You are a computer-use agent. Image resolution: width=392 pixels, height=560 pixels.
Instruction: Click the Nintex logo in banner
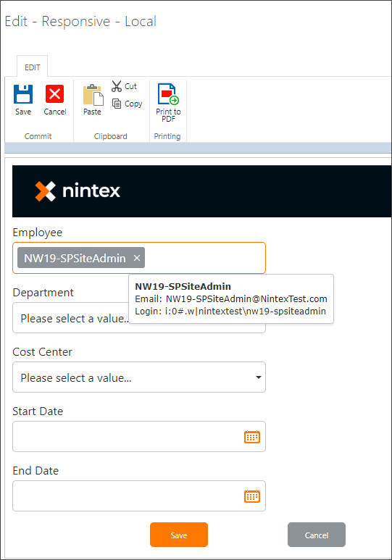[78, 191]
